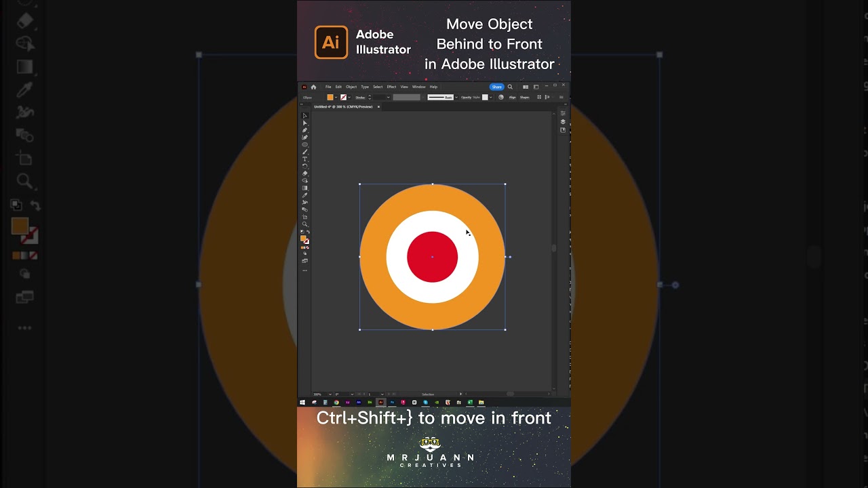
Task: Click the Shape button in control bar
Action: pyautogui.click(x=525, y=98)
